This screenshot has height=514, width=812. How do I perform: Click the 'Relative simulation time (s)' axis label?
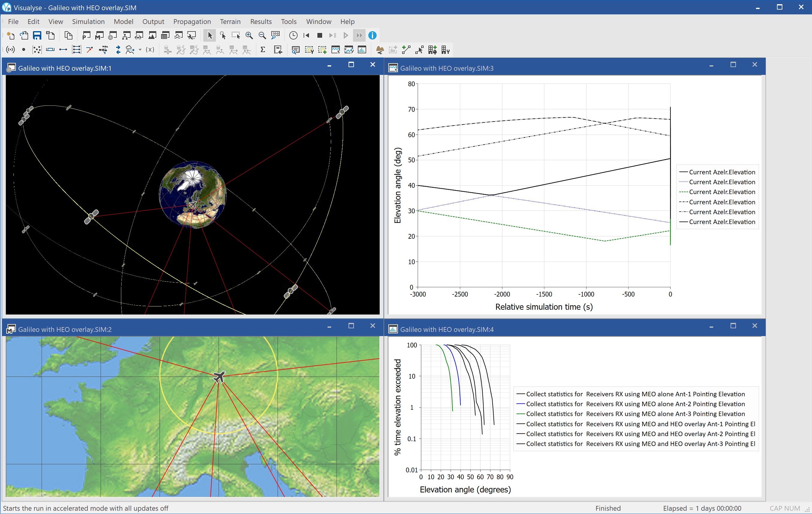(544, 307)
